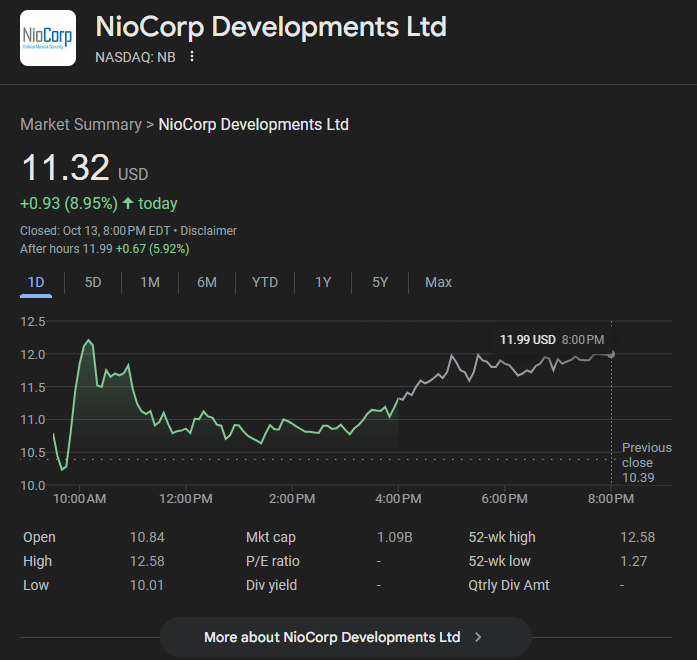Click the 2:00 PM axis label
Screen dimensions: 697x660
tap(292, 498)
